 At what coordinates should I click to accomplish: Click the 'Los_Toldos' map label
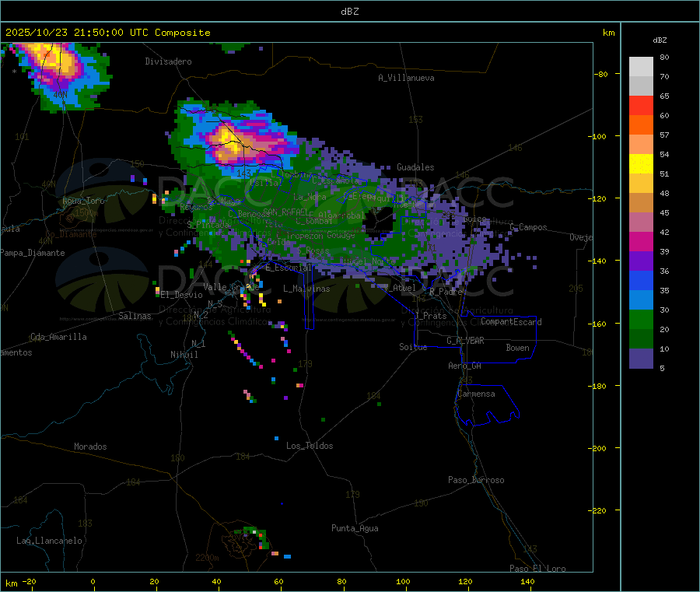point(310,446)
